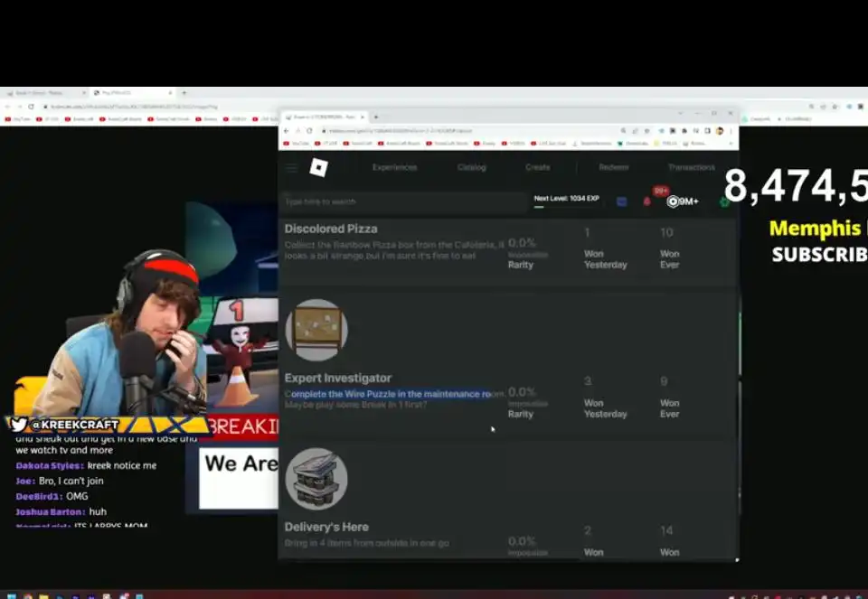Go back in the front browser window
Viewport: 868px width, 599px height.
tap(287, 131)
